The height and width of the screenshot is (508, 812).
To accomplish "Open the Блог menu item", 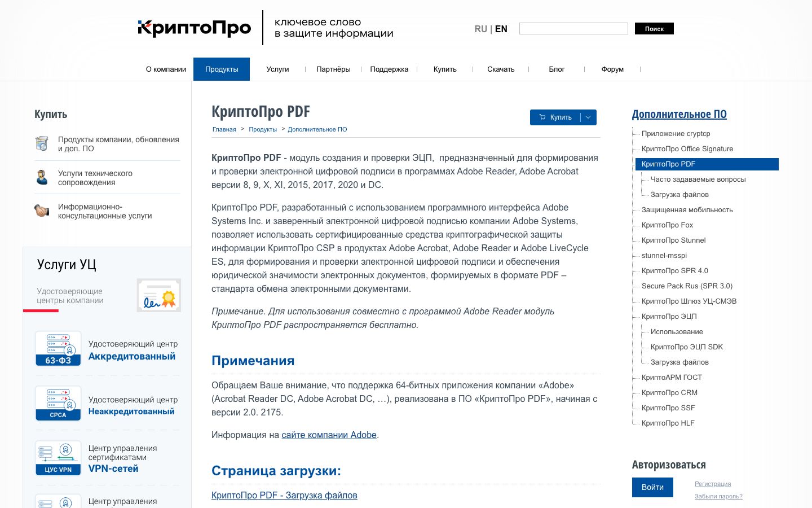I will [557, 69].
